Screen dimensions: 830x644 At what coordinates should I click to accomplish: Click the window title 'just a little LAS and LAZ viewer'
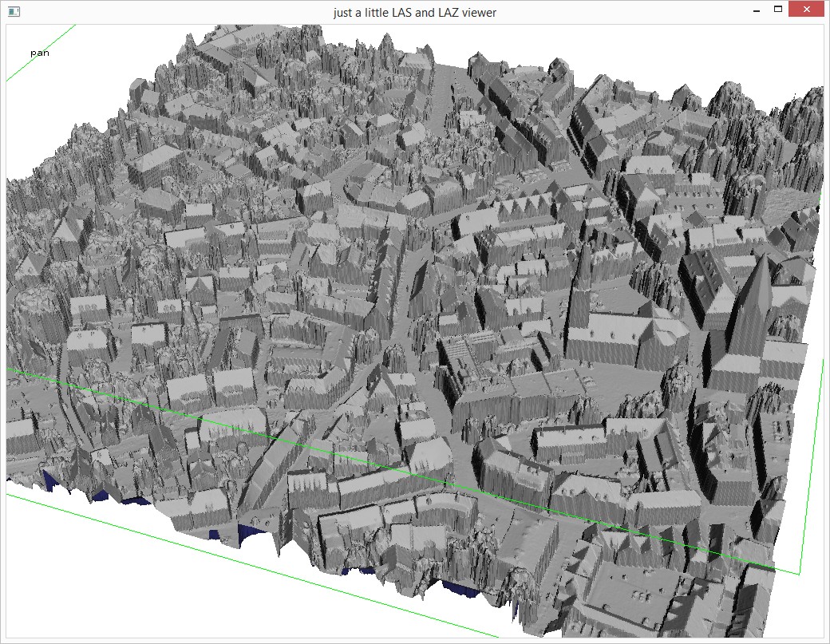coord(415,12)
